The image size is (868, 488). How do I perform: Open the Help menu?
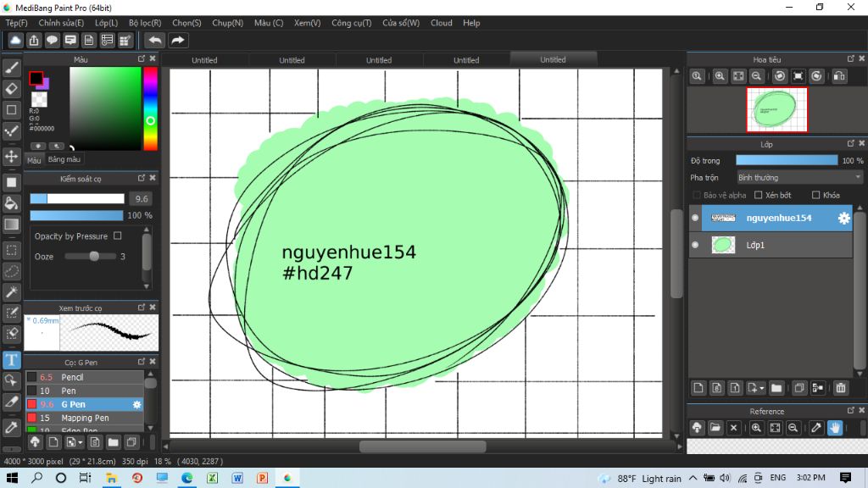(471, 23)
